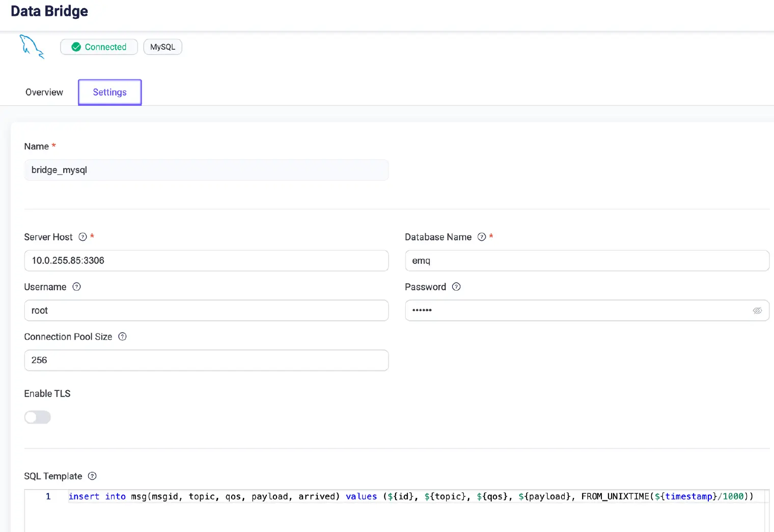Click the Connection Pool Size field
Screen dimensions: 774x532
tap(206, 360)
